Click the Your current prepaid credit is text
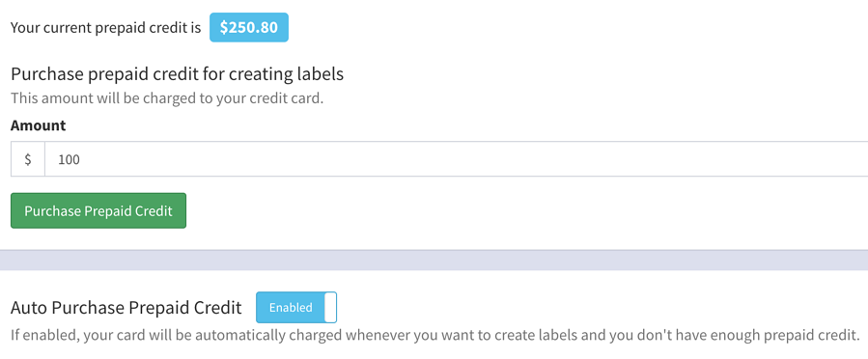The image size is (868, 359). coord(106,28)
